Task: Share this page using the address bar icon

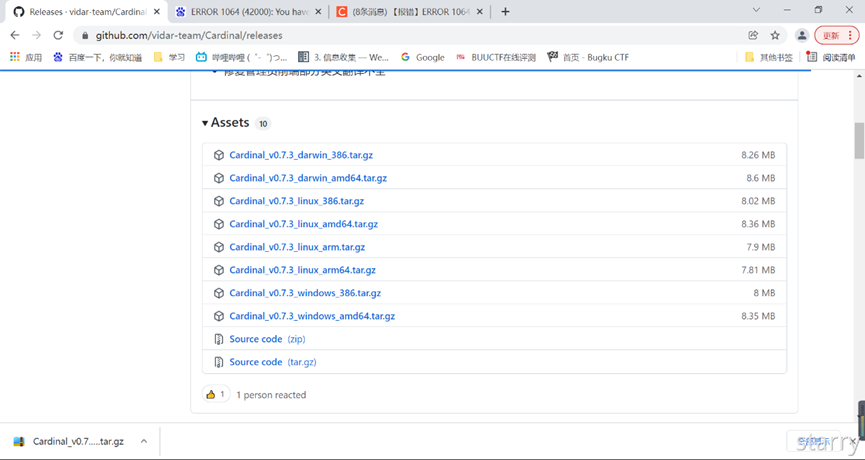Action: [753, 35]
